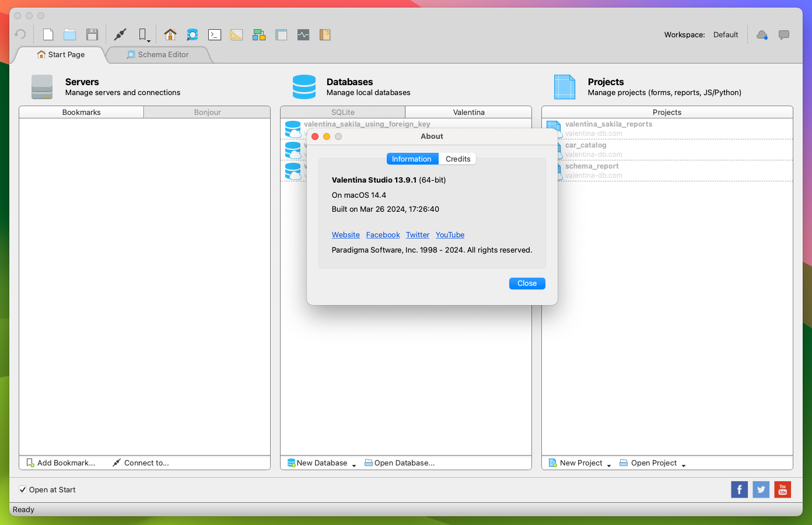Click the Databases section cylinder icon
The height and width of the screenshot is (525, 812).
[x=304, y=87]
